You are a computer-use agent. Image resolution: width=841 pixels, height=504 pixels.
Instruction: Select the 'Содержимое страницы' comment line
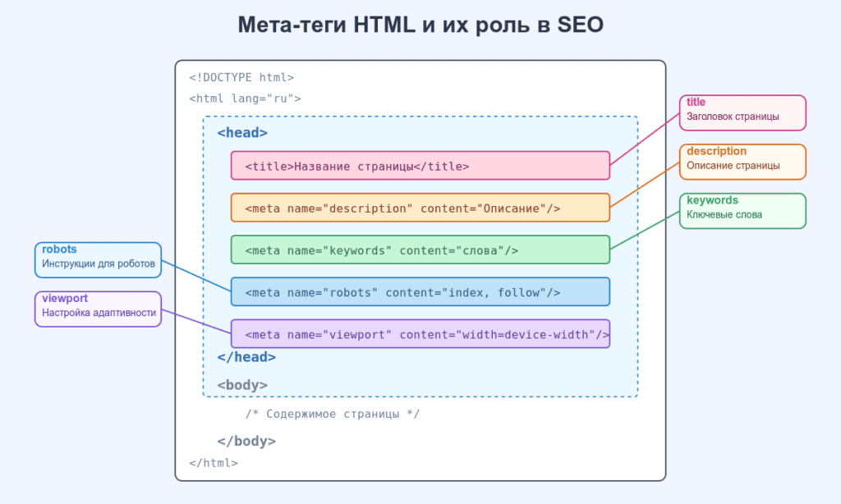click(x=332, y=414)
